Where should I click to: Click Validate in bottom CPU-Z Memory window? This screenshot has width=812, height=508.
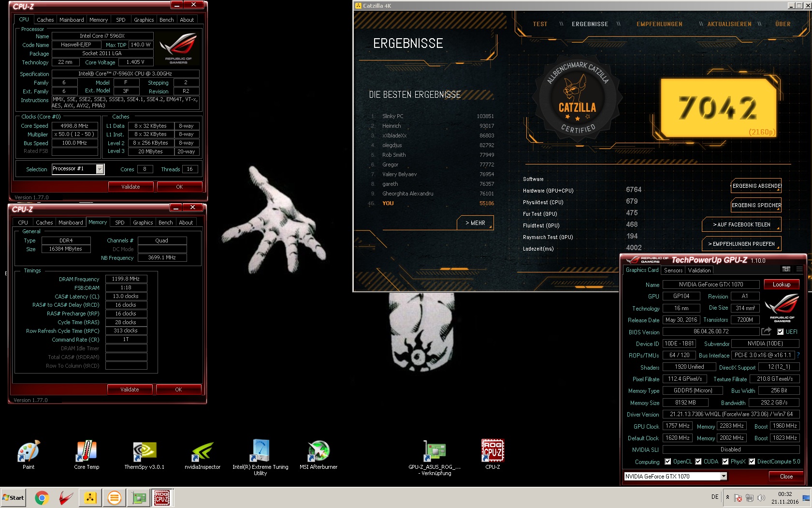pos(130,389)
